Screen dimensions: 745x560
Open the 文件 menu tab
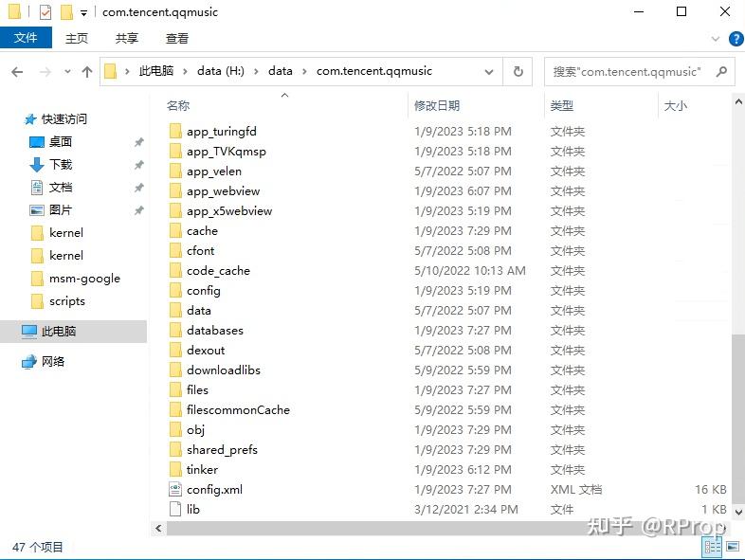(x=26, y=38)
